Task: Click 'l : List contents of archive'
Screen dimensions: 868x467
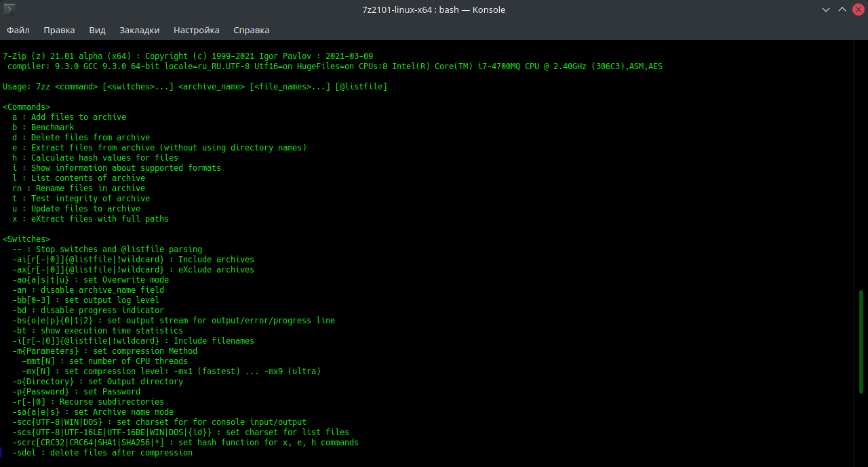Action: (x=79, y=178)
